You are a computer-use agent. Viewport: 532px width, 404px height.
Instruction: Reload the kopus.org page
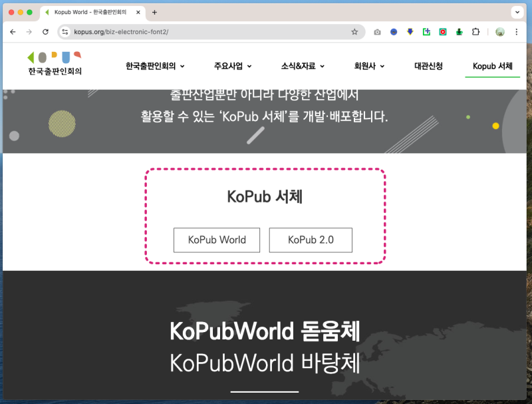45,32
